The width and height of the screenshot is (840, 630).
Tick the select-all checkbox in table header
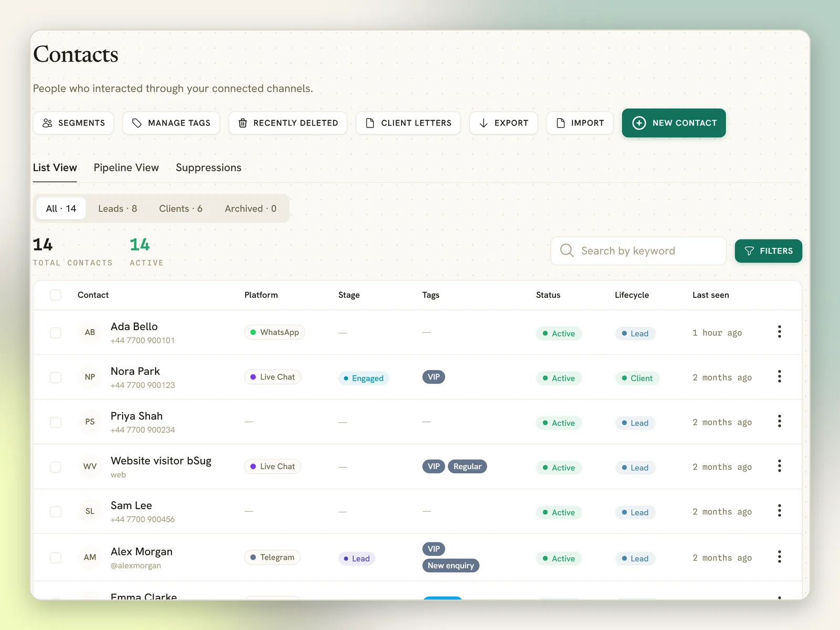click(x=56, y=295)
